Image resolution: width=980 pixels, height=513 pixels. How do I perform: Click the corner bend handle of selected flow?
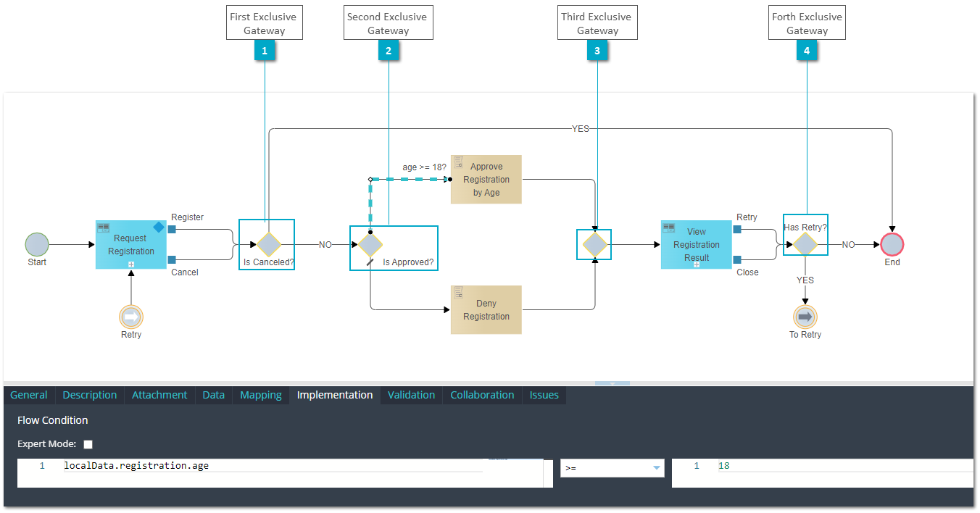(x=370, y=179)
